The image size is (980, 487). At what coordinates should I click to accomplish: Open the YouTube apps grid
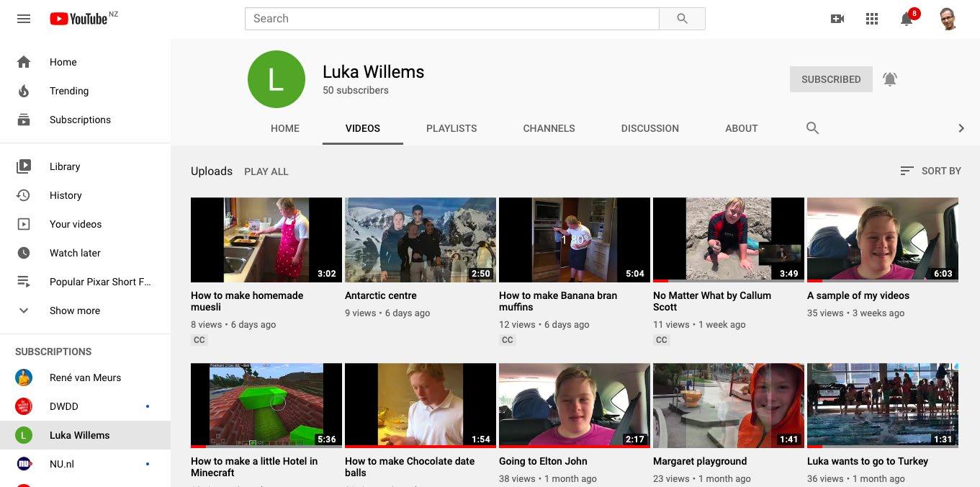(x=872, y=19)
